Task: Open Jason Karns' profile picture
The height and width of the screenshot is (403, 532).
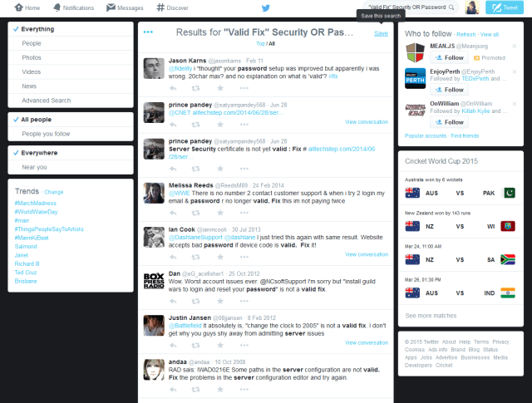Action: [154, 68]
